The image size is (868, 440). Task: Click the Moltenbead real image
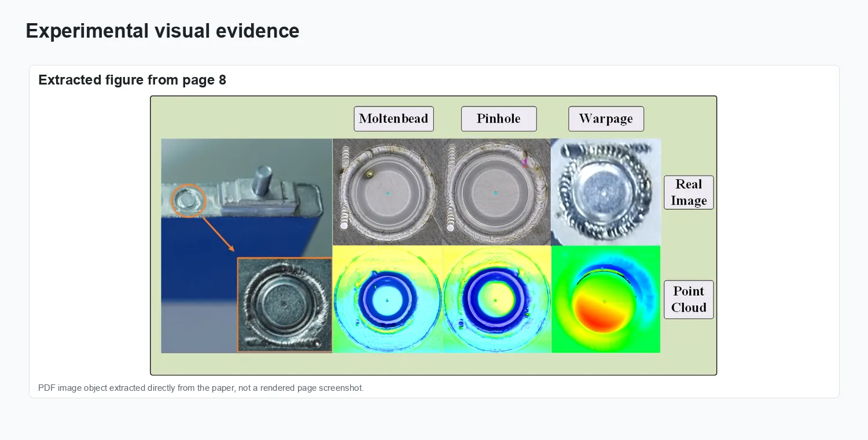coord(388,192)
